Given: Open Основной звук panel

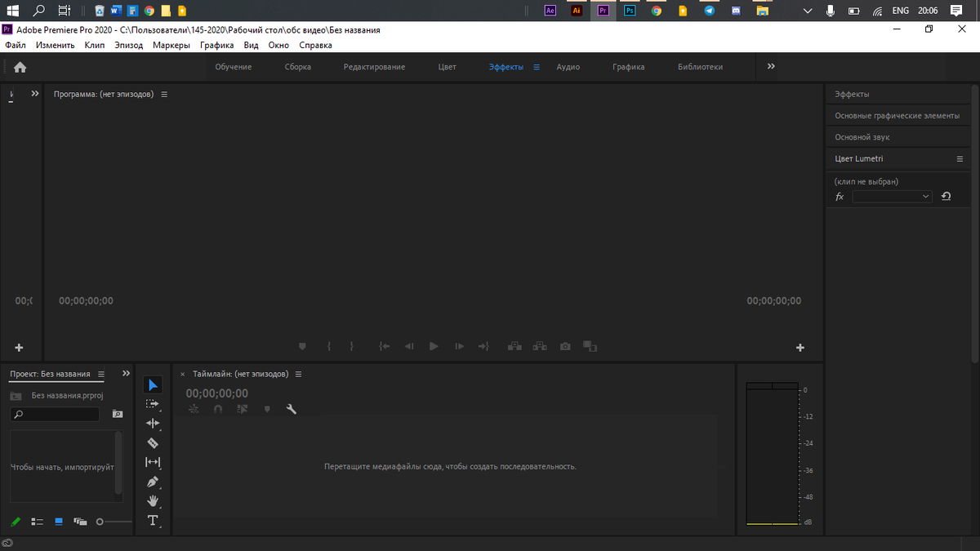Looking at the screenshot, I should (862, 137).
